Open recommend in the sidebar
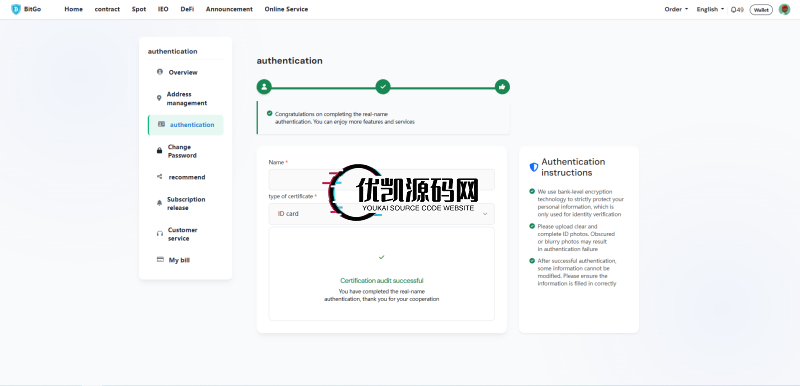This screenshot has width=800, height=386. point(186,177)
